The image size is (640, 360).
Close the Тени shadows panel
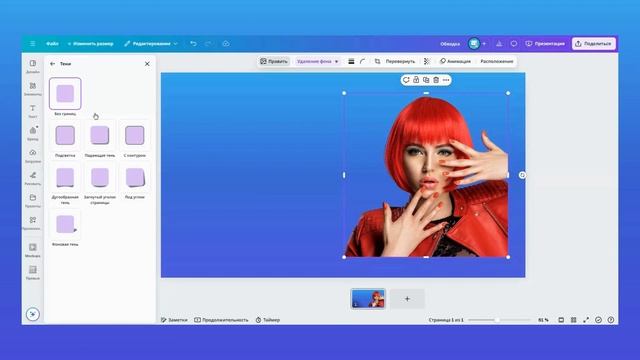coord(147,64)
